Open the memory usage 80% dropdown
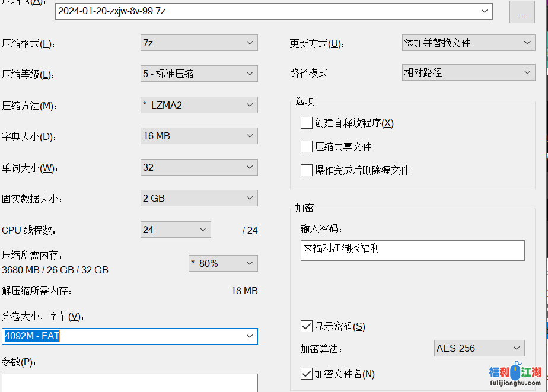548x392 pixels. click(x=223, y=263)
